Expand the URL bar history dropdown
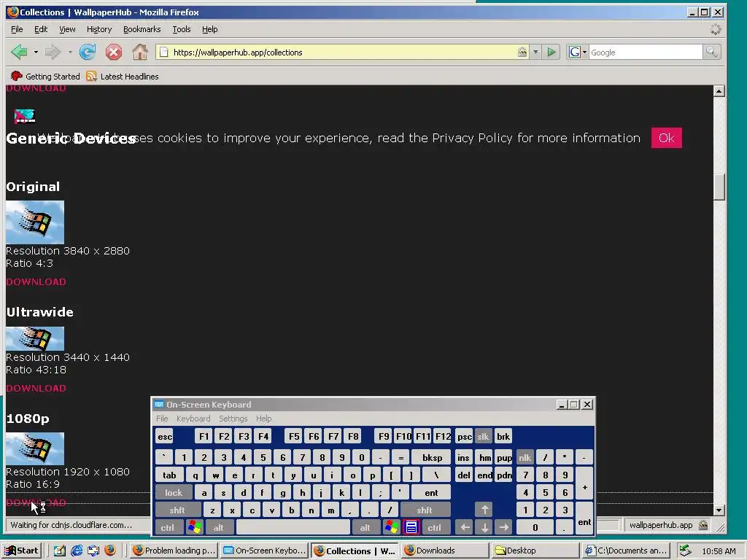The height and width of the screenshot is (560, 747). 535,52
